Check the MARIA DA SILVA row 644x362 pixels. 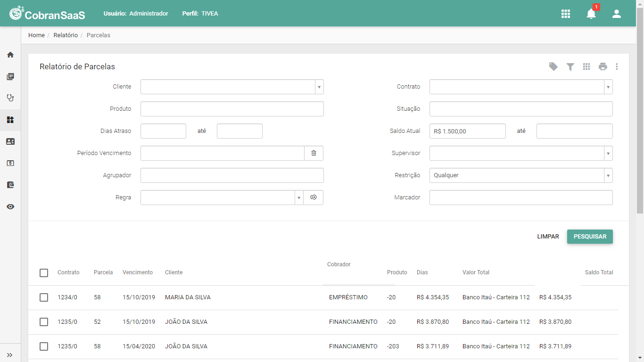coord(44,297)
